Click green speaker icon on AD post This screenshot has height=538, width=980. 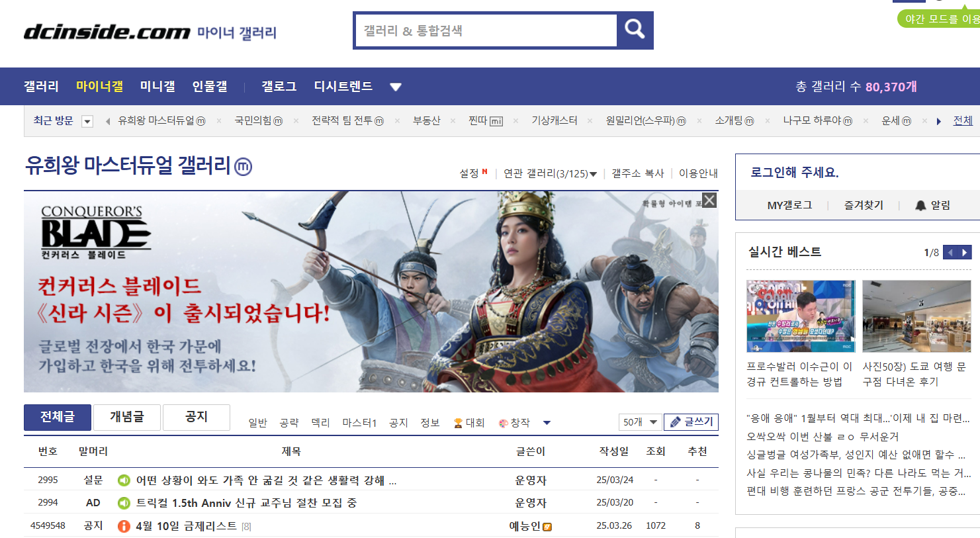click(124, 503)
